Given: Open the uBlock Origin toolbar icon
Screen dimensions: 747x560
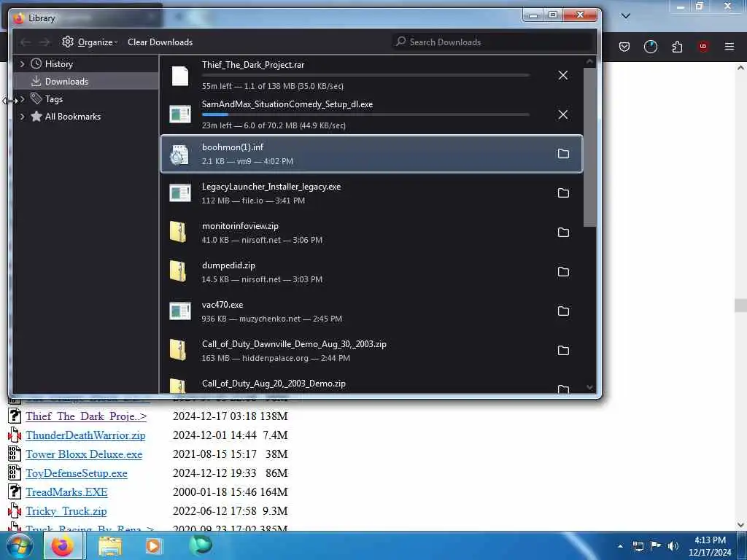Looking at the screenshot, I should click(x=703, y=46).
